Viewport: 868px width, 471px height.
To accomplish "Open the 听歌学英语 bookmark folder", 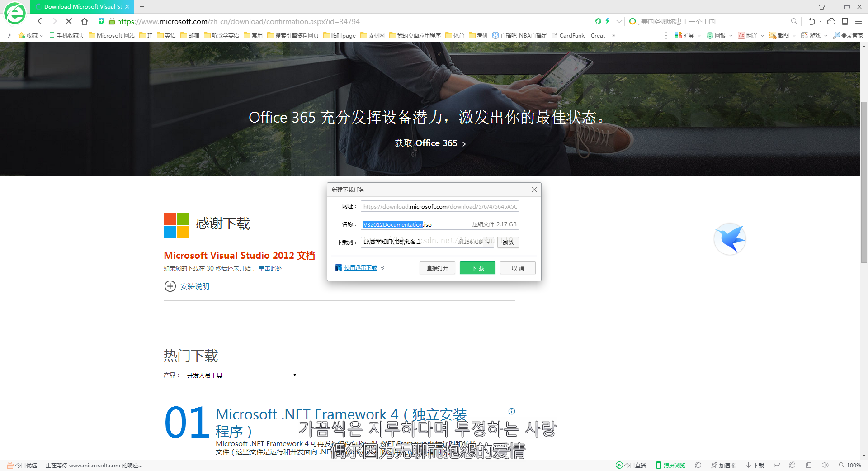I will click(x=222, y=35).
